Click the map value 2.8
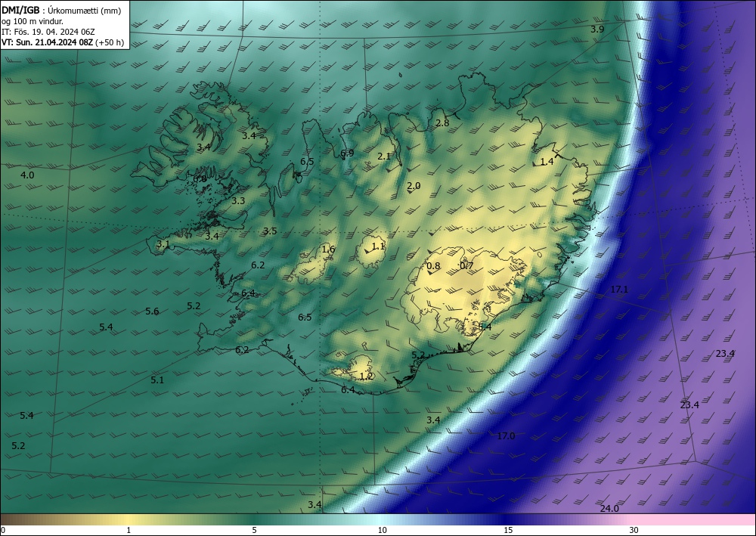This screenshot has width=756, height=536. (x=442, y=123)
